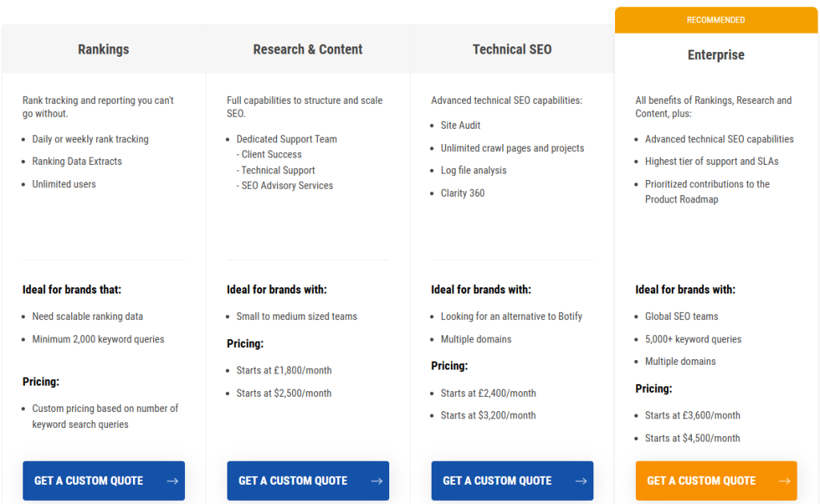Click the arrow icon on the orange Enterprise quote button
This screenshot has height=504, width=820.
point(784,481)
